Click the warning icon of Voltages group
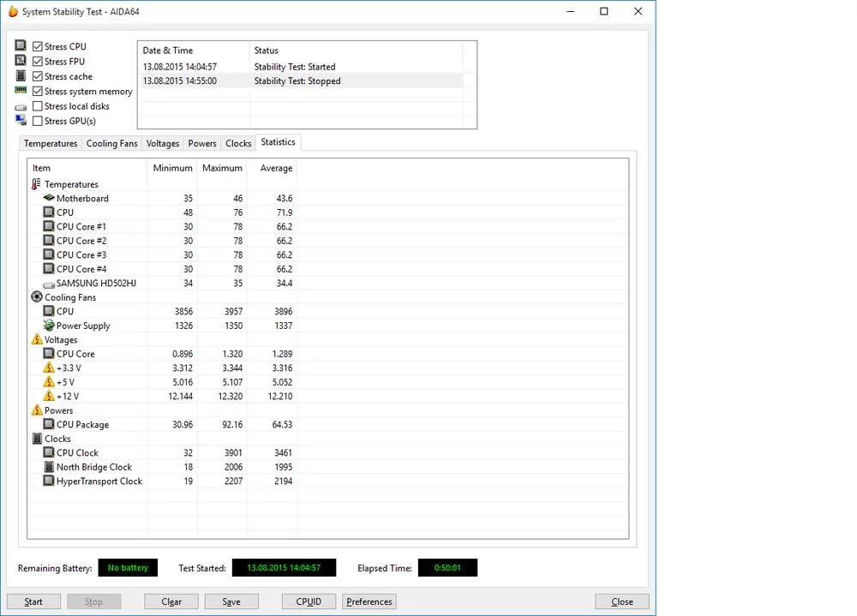The image size is (857, 616). pyautogui.click(x=37, y=339)
